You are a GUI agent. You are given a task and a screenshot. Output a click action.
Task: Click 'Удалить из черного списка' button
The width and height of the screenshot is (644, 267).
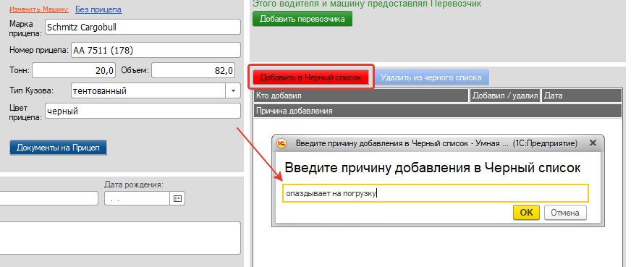pyautogui.click(x=431, y=77)
